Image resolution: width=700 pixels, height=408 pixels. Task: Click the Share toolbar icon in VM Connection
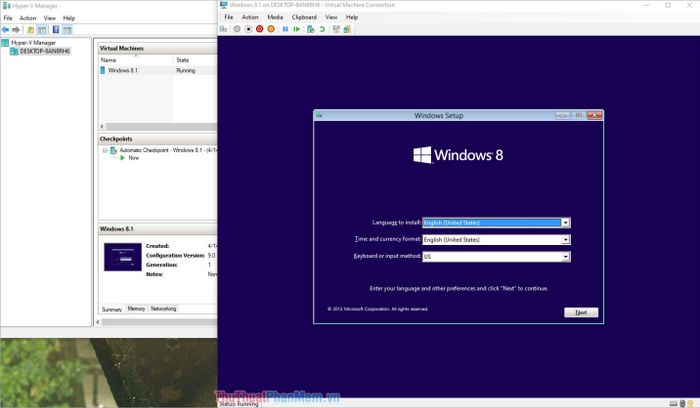click(x=347, y=29)
